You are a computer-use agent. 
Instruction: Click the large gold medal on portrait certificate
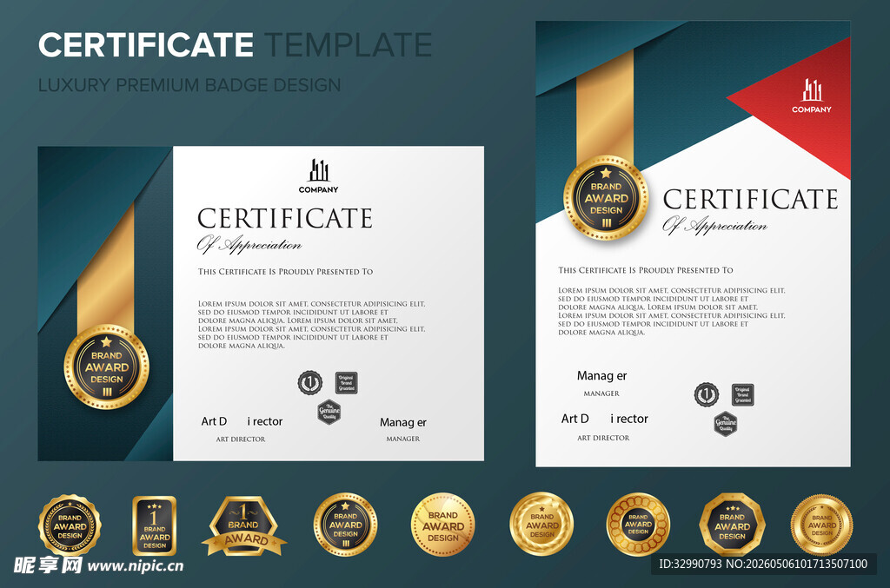point(606,198)
